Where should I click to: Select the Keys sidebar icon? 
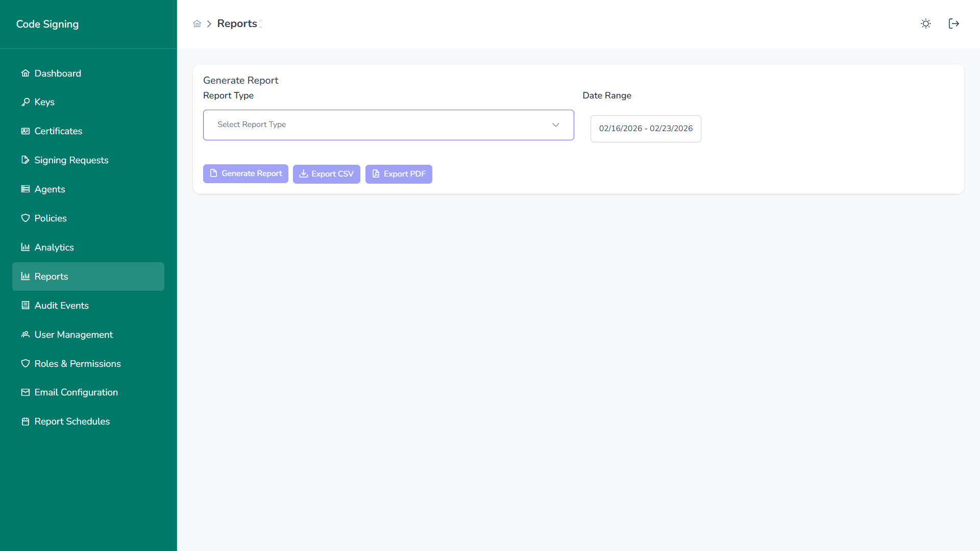[25, 102]
